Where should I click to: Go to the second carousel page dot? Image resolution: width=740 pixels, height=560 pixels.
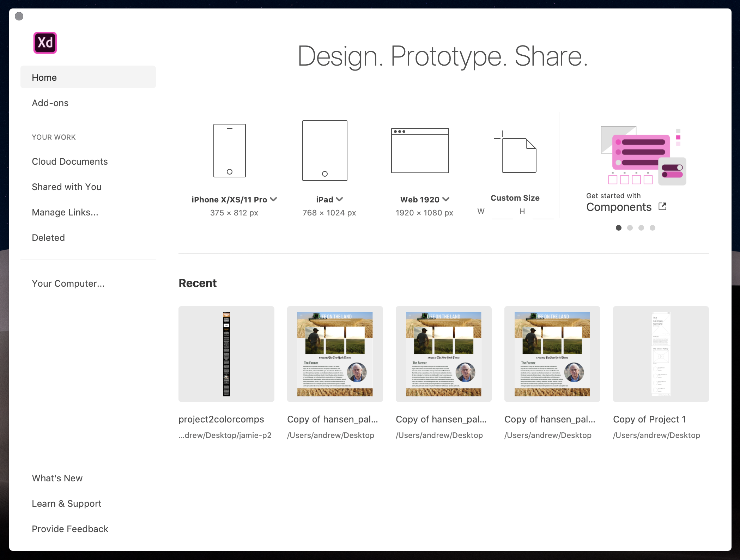point(630,228)
